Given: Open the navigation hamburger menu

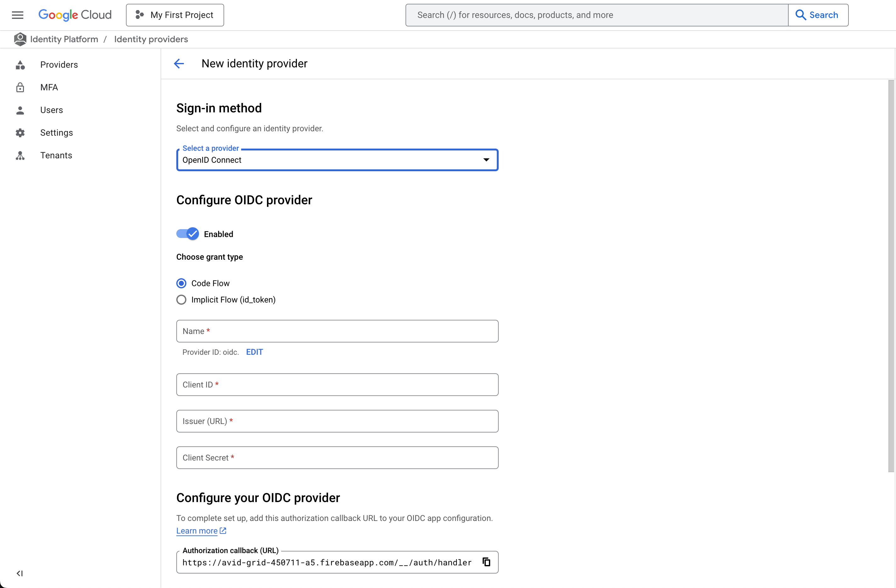Looking at the screenshot, I should [18, 15].
